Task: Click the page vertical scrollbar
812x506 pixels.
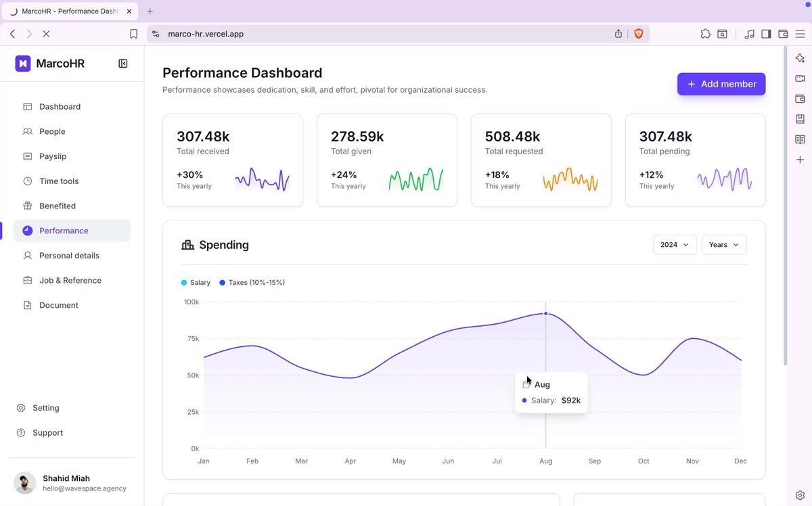Action: (x=785, y=206)
